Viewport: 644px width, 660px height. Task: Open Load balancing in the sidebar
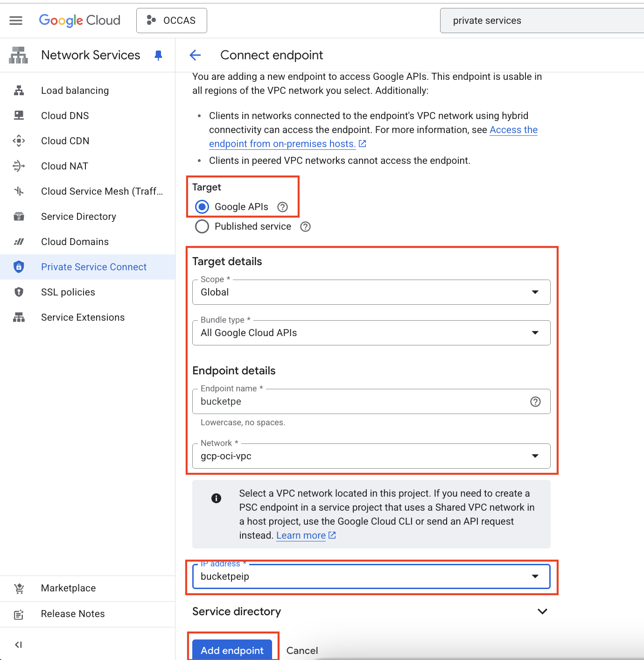(x=75, y=91)
